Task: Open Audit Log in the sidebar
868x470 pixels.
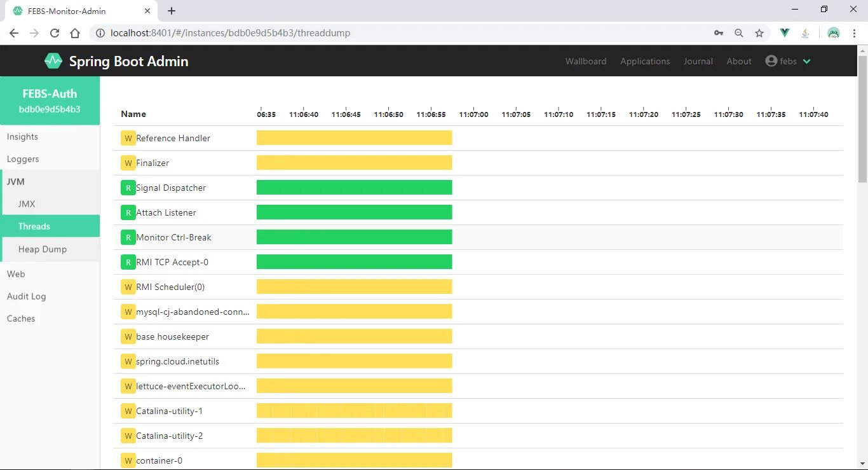Action: click(x=50, y=296)
